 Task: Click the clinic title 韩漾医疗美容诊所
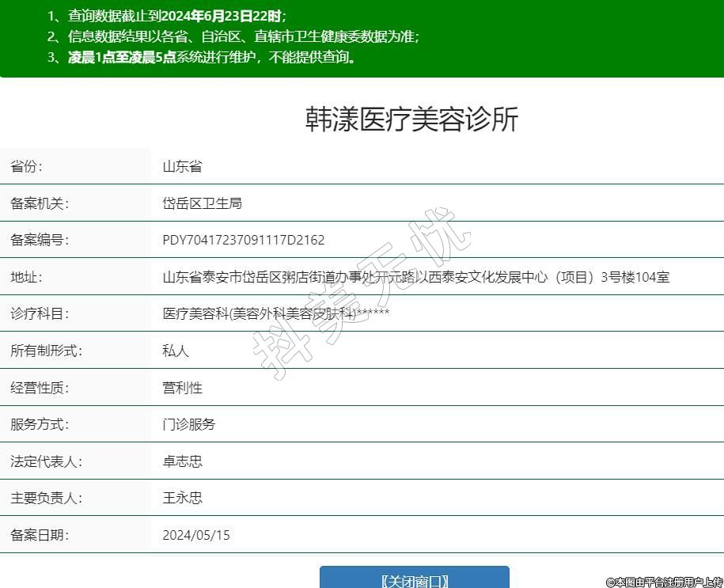point(411,119)
